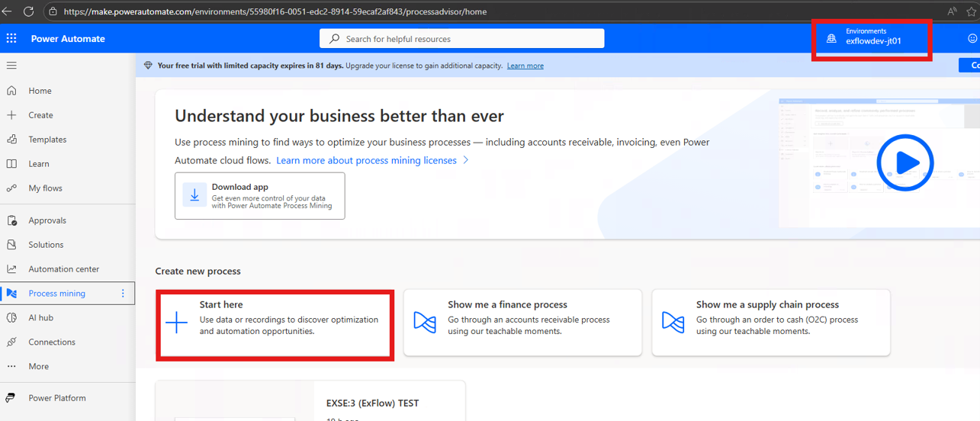
Task: Click the environment picker globe icon
Action: (831, 38)
